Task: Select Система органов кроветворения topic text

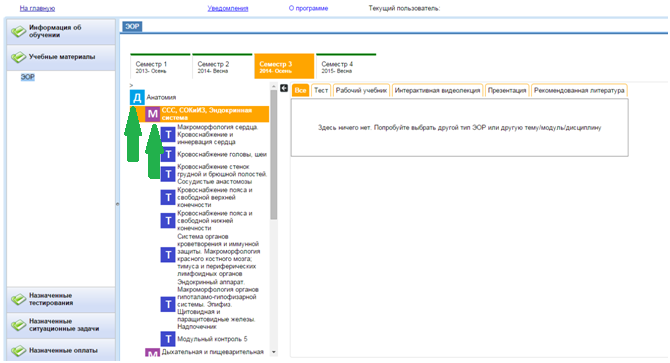Action: [218, 255]
